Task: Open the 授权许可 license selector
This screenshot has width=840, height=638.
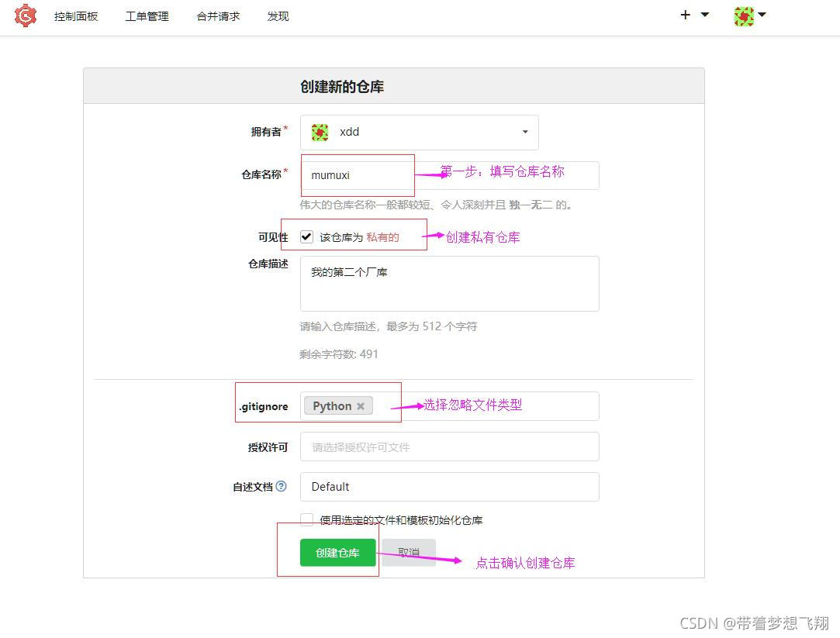Action: (449, 447)
